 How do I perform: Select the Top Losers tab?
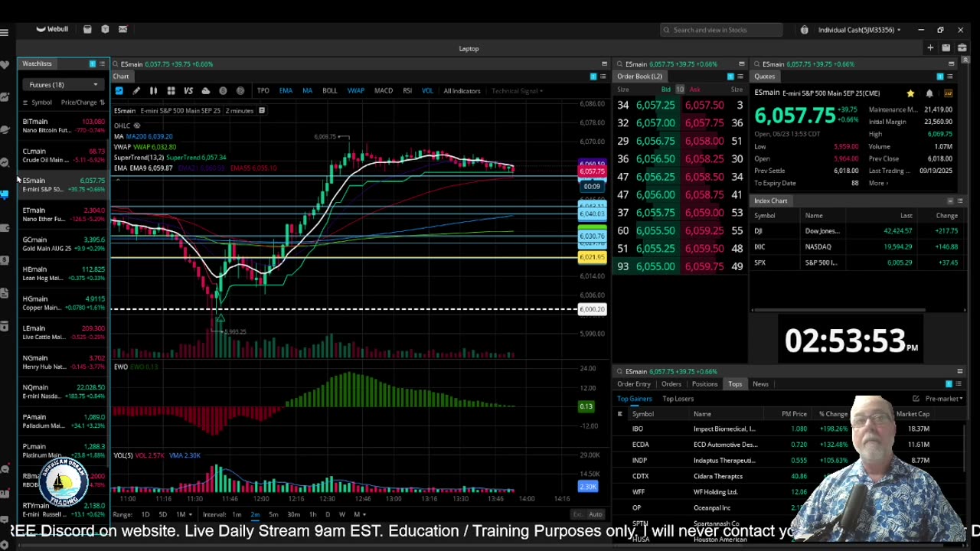(x=678, y=399)
